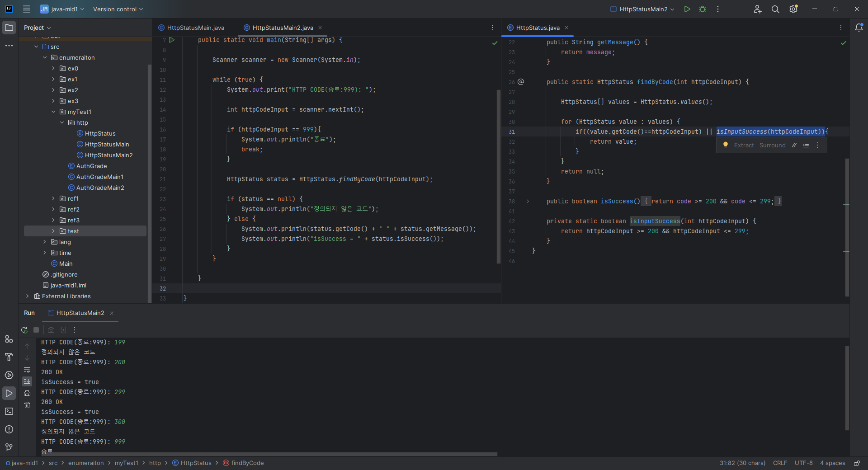Viewport: 868px width, 470px height.
Task: Expand the folded isSuccess method body
Action: click(528, 201)
